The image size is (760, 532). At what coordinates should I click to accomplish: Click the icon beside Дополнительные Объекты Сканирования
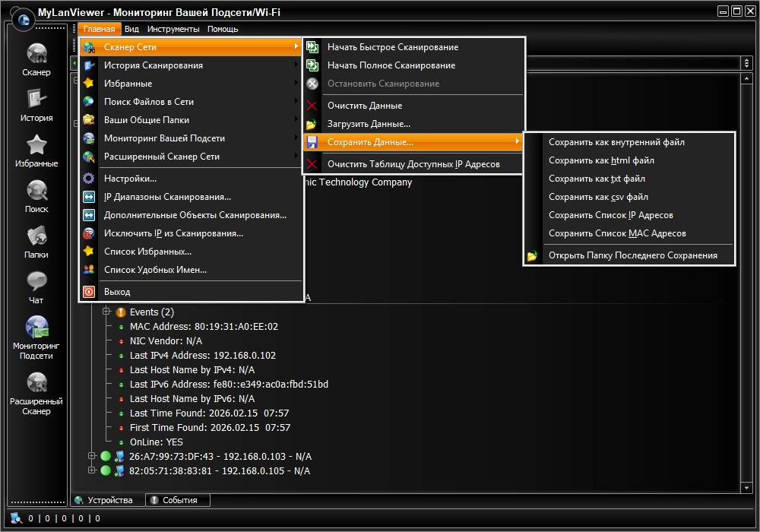[x=89, y=215]
